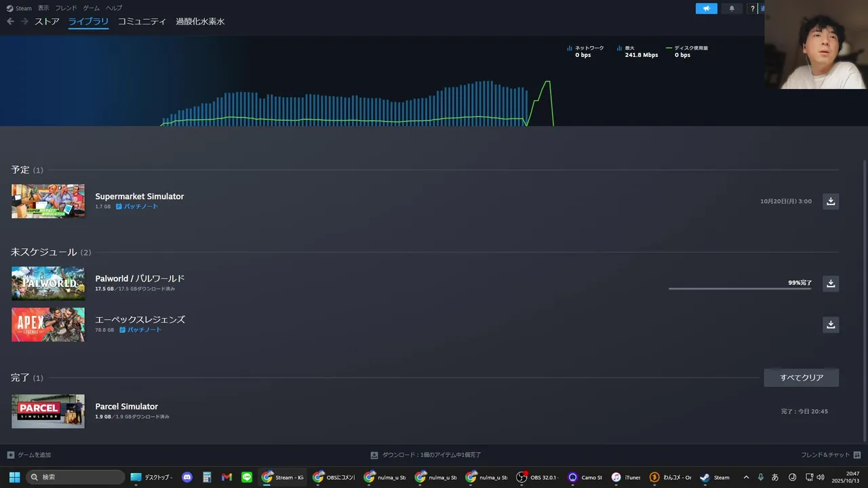The image size is (868, 488).
Task: Open the ゲーム menu
Action: pyautogui.click(x=92, y=8)
